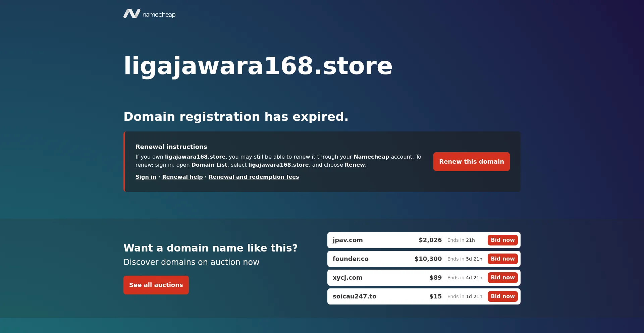Screen dimensions: 644x333
Task: Click the Namecheap logo icon
Action: coord(132,13)
